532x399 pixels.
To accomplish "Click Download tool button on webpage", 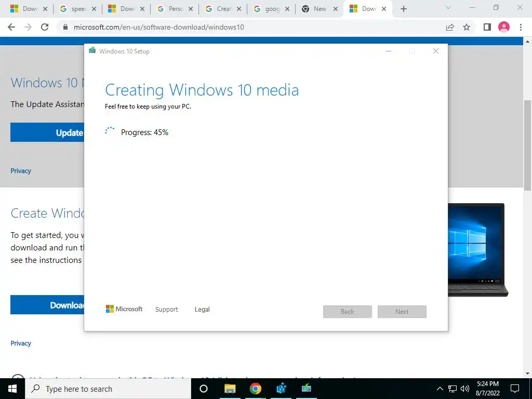I will pyautogui.click(x=47, y=304).
